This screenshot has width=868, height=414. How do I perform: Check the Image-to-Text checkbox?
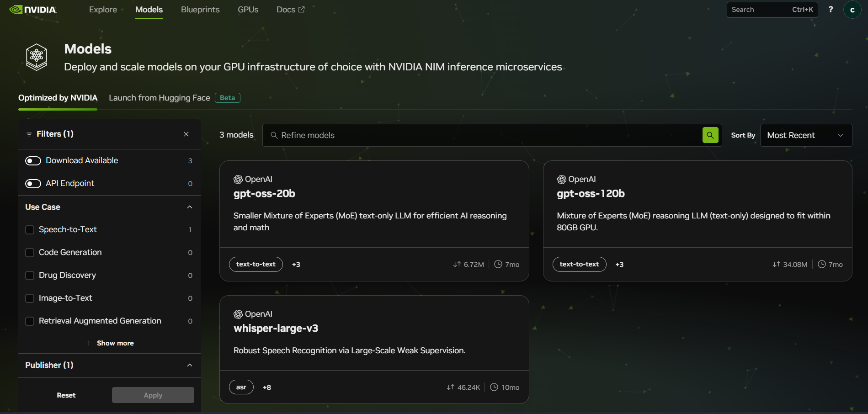[30, 298]
